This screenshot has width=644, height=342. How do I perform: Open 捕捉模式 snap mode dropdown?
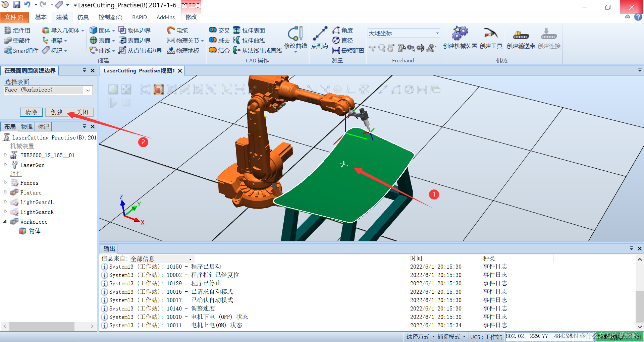click(451, 337)
